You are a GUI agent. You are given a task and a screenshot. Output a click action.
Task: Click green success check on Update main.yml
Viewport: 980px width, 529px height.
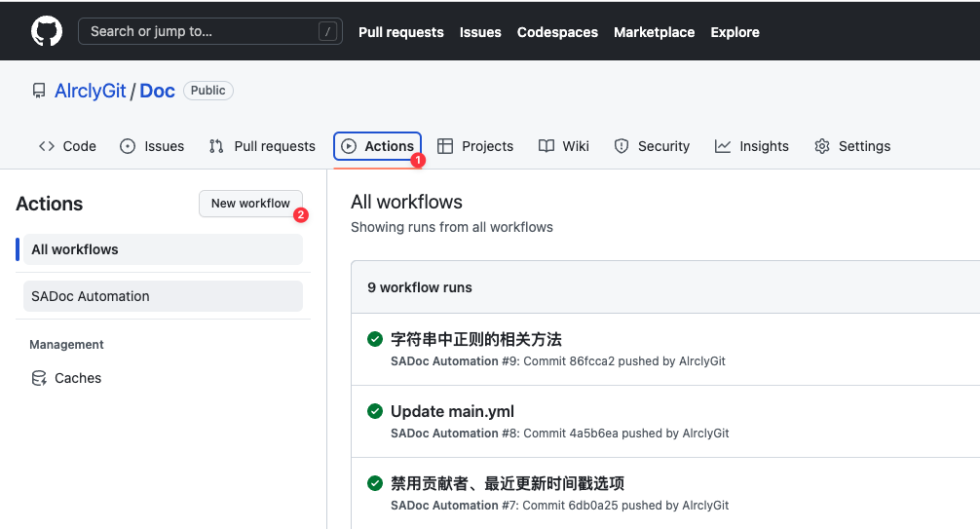(x=375, y=411)
